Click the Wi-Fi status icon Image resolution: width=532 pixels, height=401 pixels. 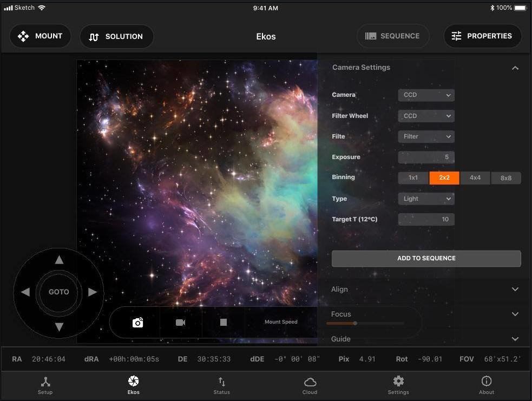click(42, 8)
